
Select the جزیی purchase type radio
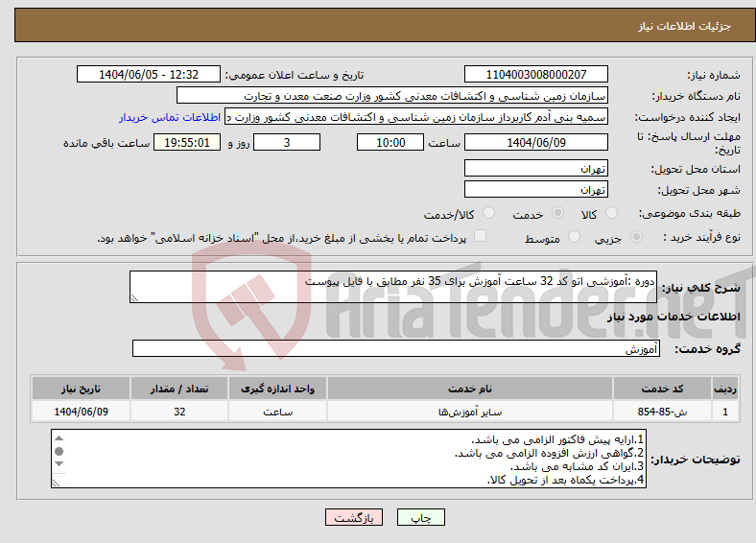[636, 237]
